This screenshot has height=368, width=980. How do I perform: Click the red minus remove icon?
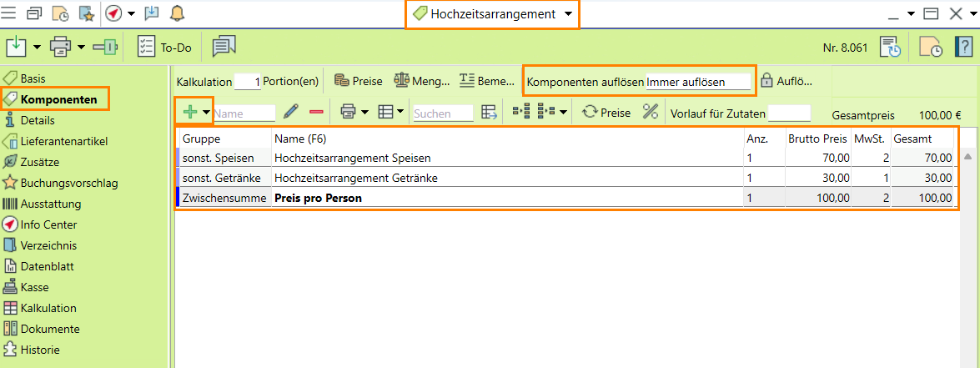[x=316, y=112]
